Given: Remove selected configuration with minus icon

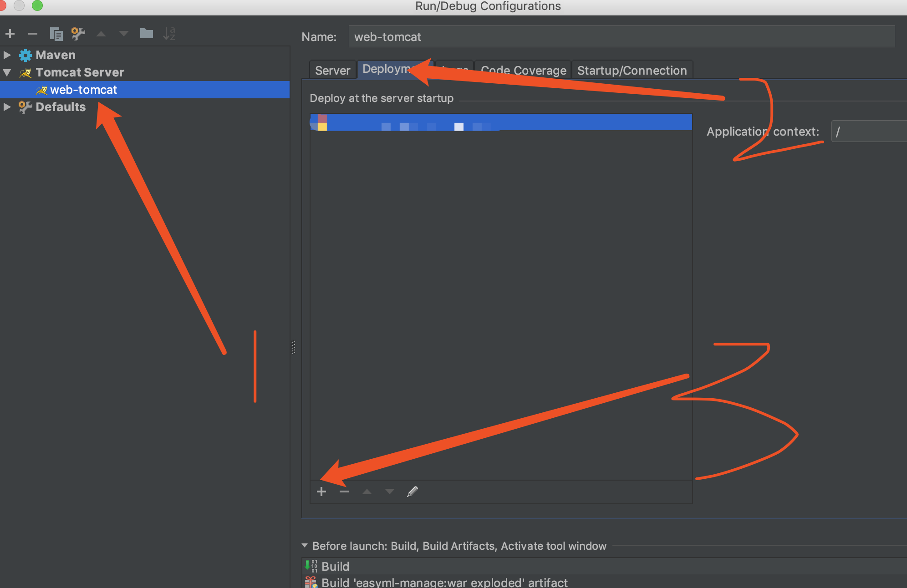Looking at the screenshot, I should pos(33,34).
